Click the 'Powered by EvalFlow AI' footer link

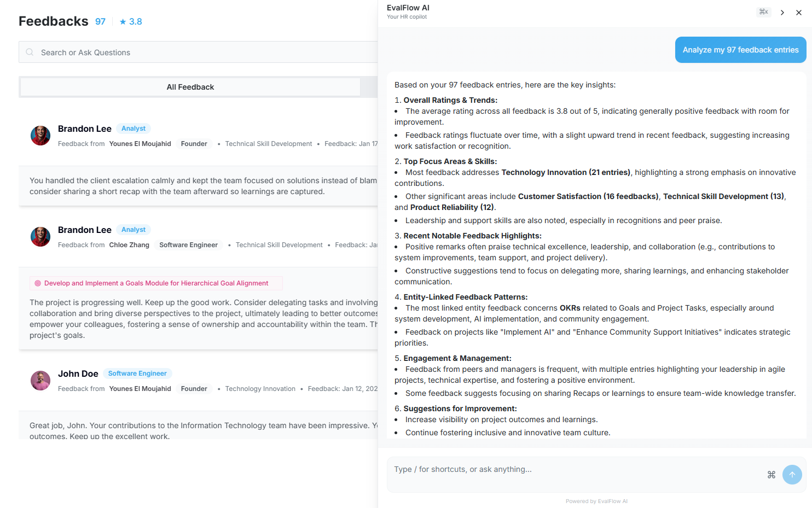[x=596, y=501]
